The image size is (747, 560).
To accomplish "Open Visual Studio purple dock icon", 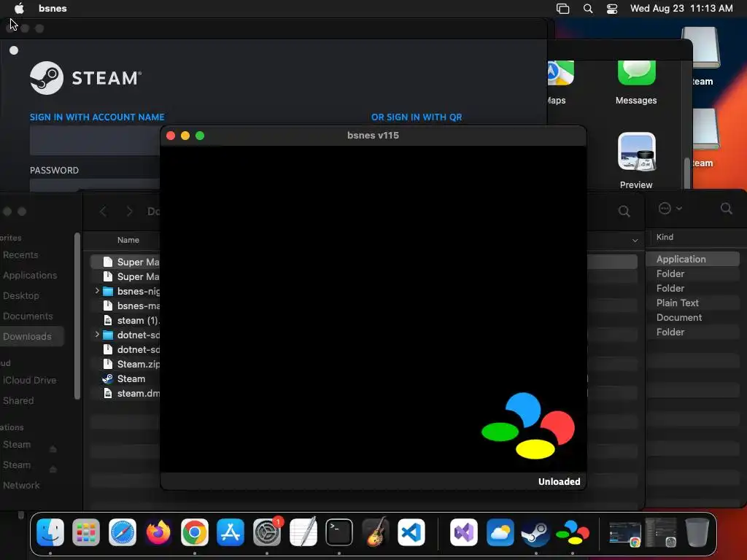I will click(x=463, y=532).
